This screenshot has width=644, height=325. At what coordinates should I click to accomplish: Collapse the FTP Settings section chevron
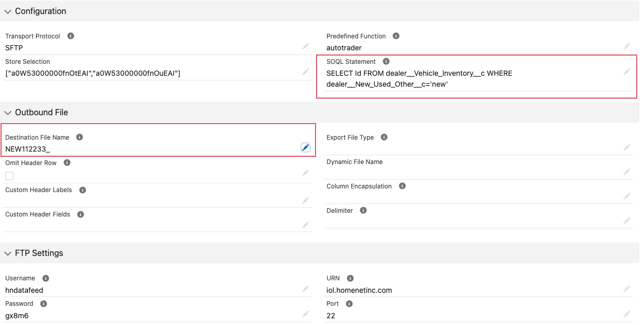click(8, 253)
